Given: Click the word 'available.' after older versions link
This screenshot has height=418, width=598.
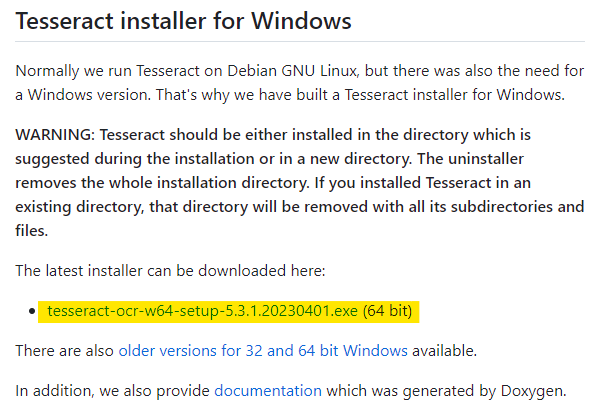Looking at the screenshot, I should 445,351.
